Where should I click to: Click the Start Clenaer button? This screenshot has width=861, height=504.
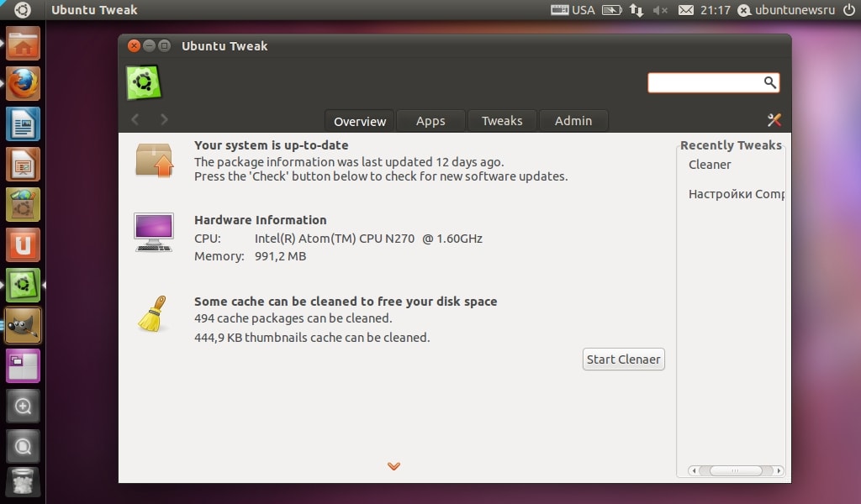pyautogui.click(x=624, y=360)
